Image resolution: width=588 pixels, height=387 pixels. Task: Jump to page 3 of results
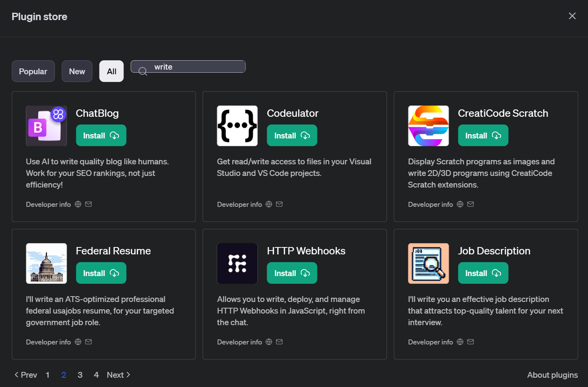point(80,375)
